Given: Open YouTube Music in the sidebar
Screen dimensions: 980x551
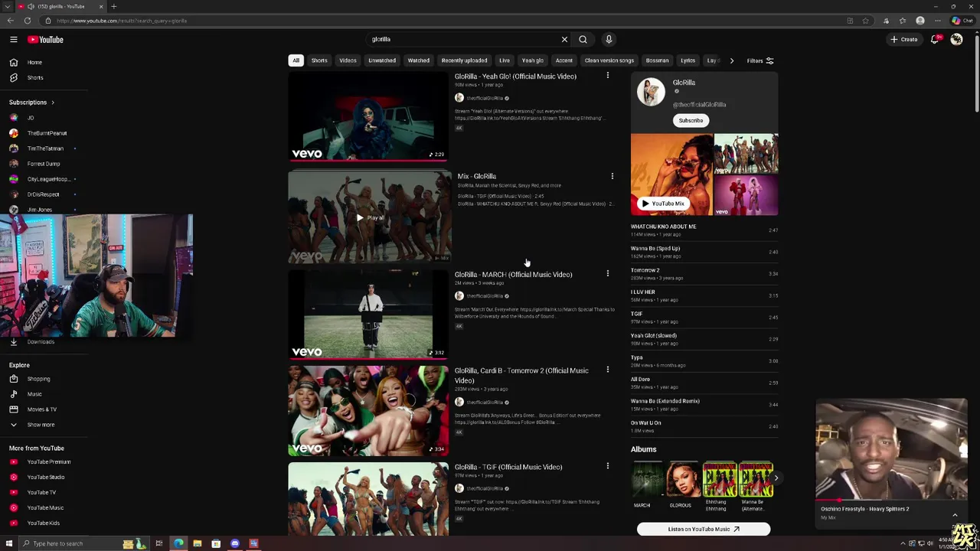Looking at the screenshot, I should (45, 507).
